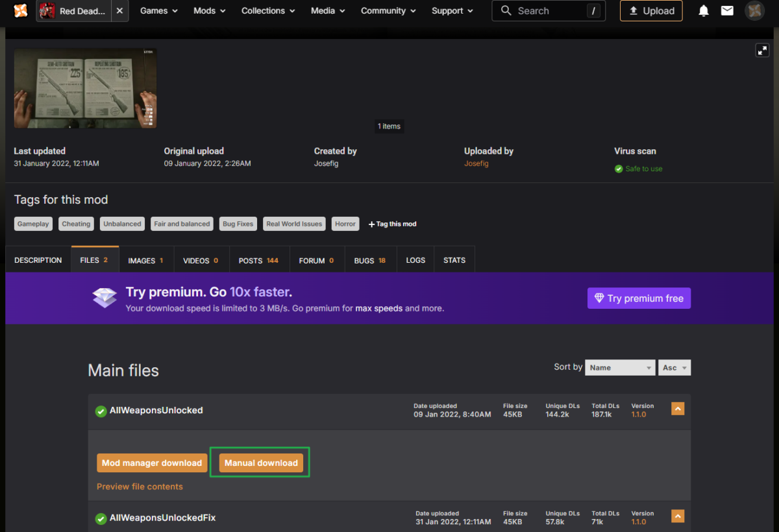779x532 pixels.
Task: Open the notifications bell
Action: pyautogui.click(x=704, y=11)
